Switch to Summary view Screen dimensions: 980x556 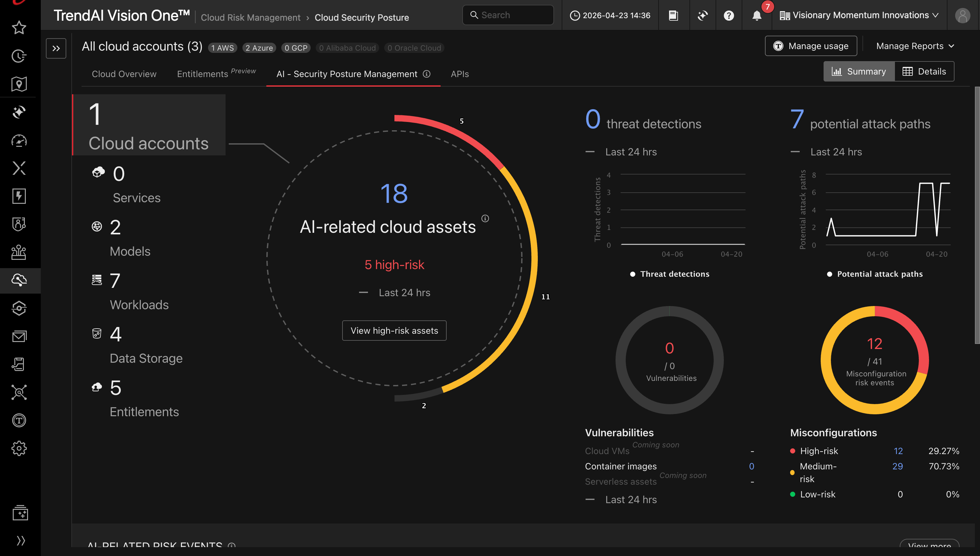pyautogui.click(x=859, y=71)
